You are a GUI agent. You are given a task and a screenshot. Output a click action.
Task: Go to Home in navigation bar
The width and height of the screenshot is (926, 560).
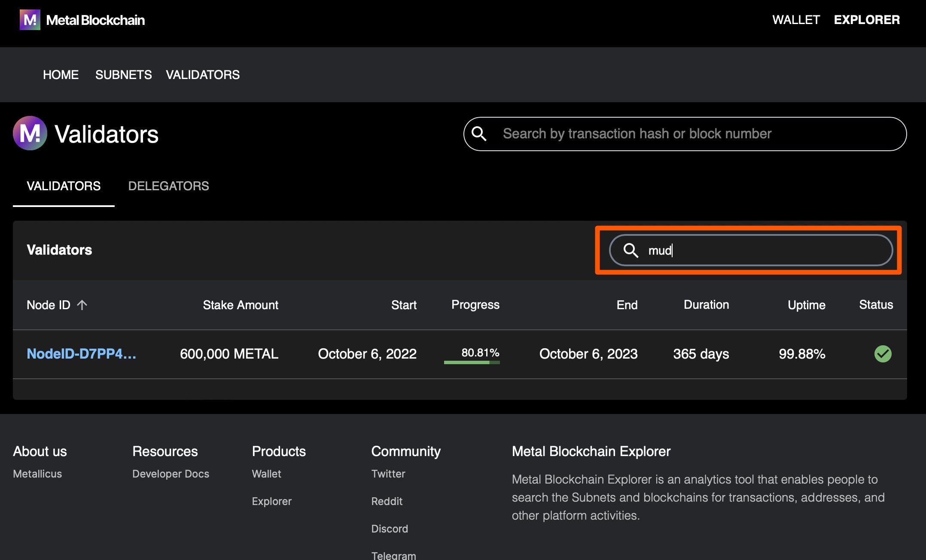click(x=61, y=75)
